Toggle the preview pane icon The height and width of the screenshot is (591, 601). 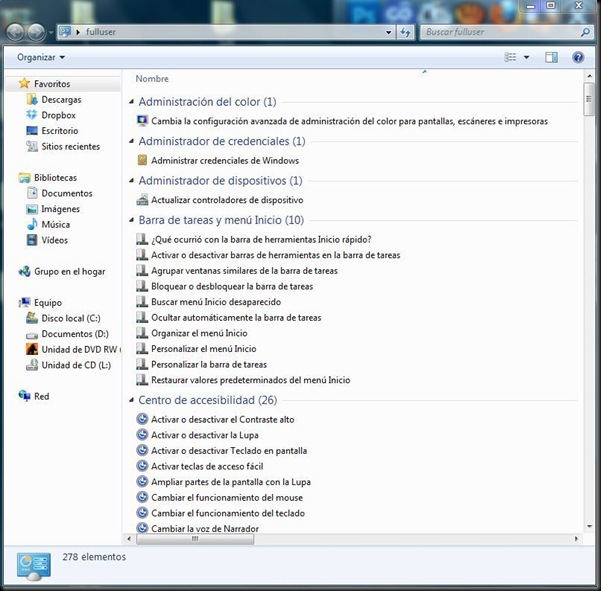coord(551,57)
